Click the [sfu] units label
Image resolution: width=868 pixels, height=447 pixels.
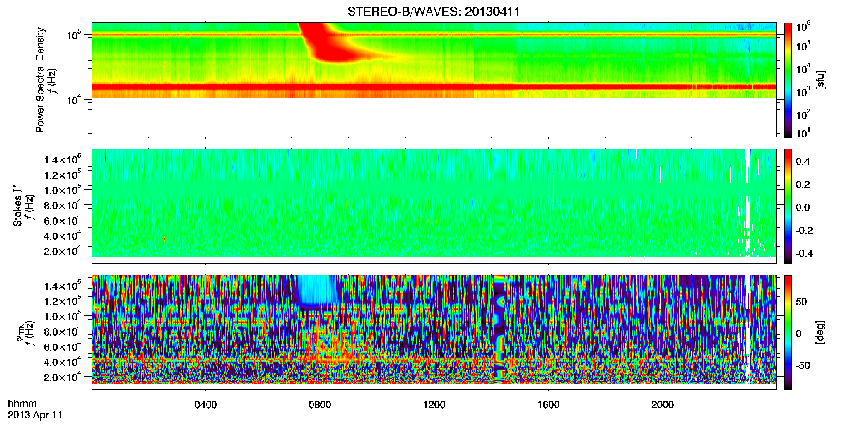click(x=820, y=80)
